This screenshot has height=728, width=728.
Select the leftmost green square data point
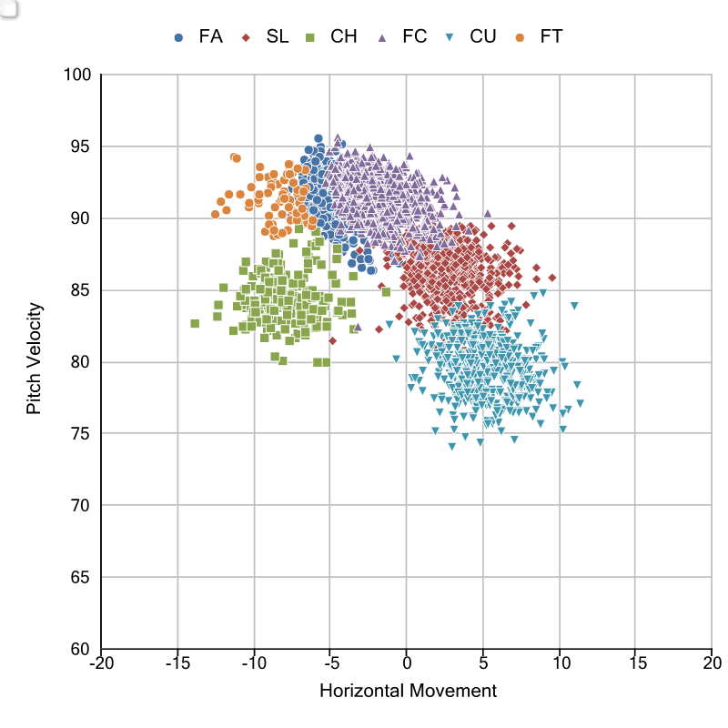[195, 323]
